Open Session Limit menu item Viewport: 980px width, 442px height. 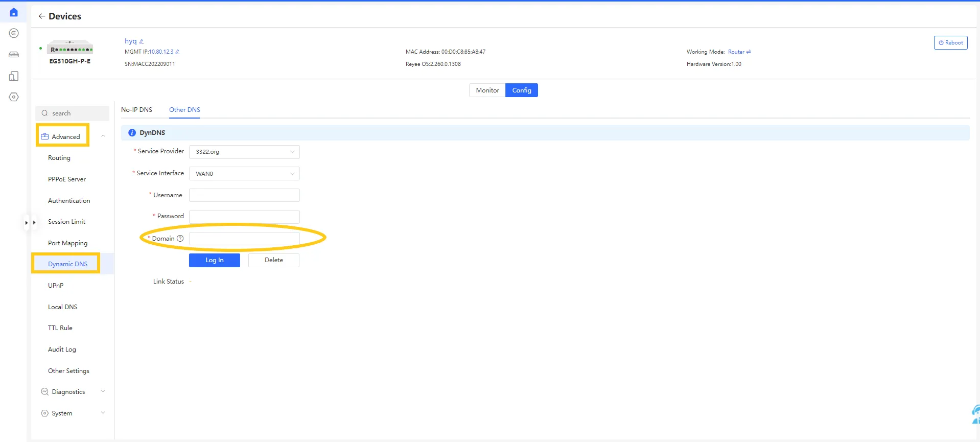66,222
